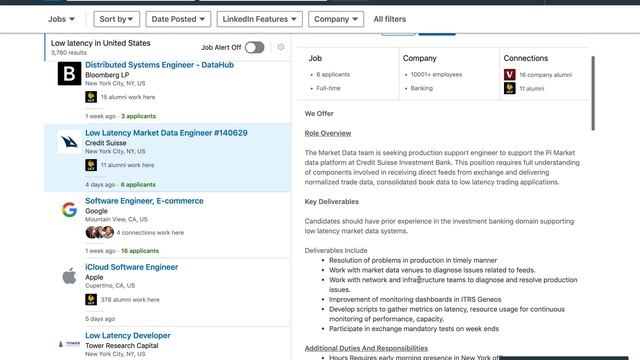Click the red V company alumni icon
The width and height of the screenshot is (640, 360).
coord(510,75)
